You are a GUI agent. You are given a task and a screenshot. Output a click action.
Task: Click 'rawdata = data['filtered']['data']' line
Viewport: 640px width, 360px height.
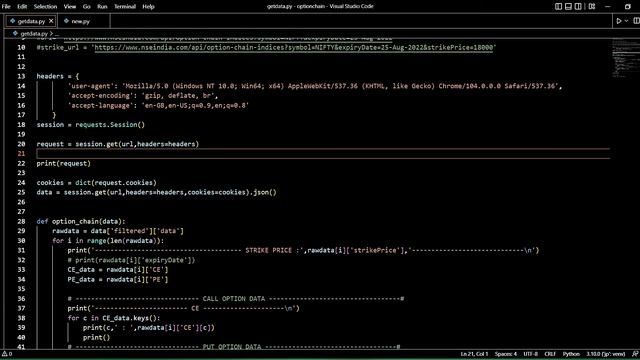tap(118, 231)
